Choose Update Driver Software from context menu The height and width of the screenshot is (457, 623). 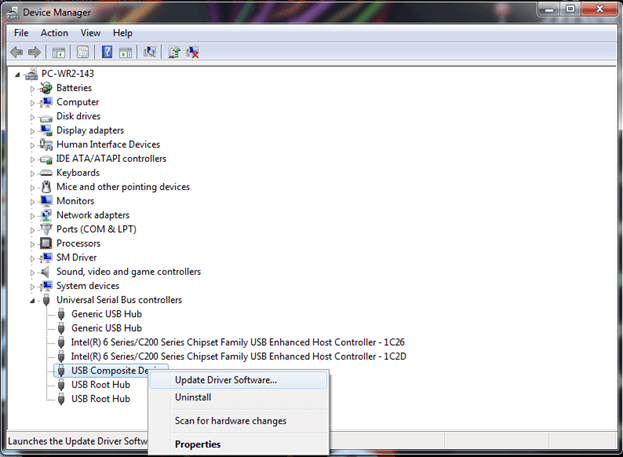coord(238,380)
